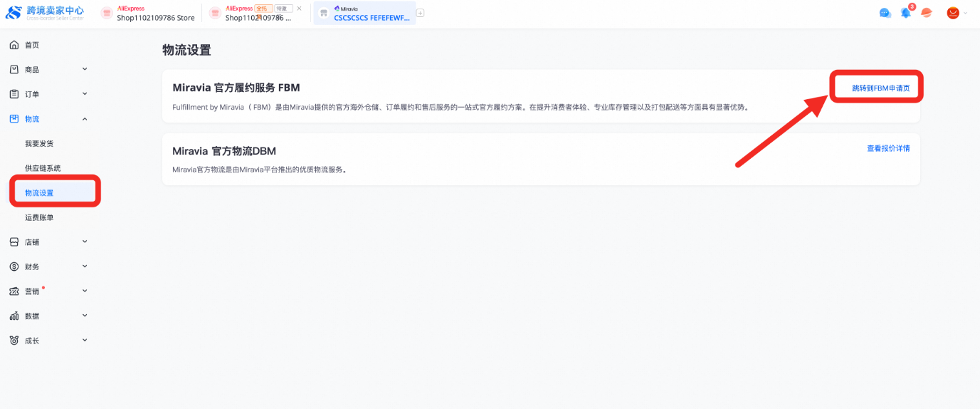Image resolution: width=980 pixels, height=409 pixels.
Task: Click the Miravia store icon in tab
Action: coord(324,13)
